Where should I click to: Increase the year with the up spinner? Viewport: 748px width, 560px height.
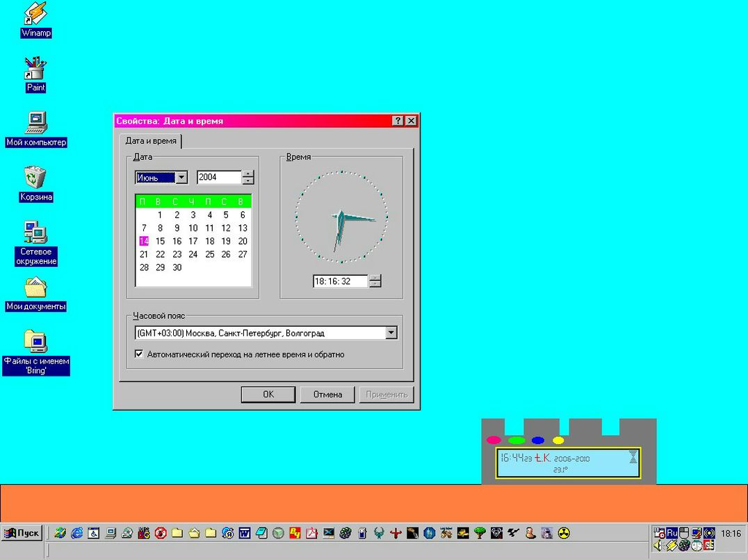pos(248,174)
